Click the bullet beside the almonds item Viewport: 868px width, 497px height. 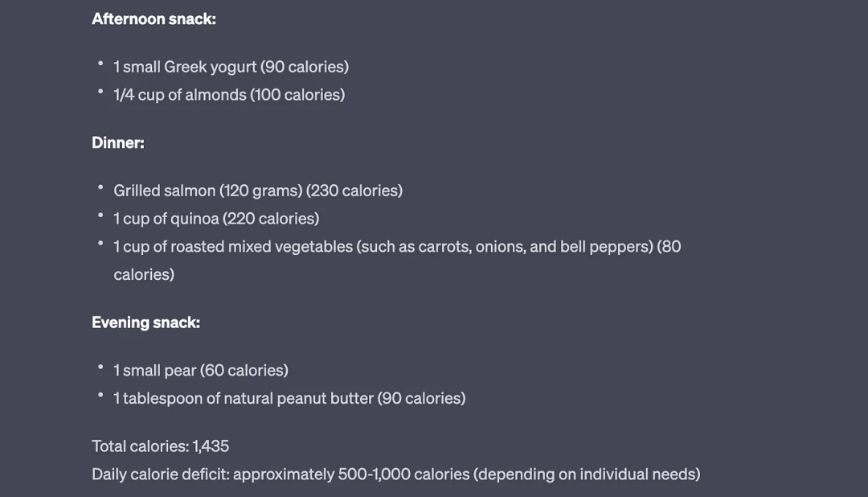click(x=100, y=92)
